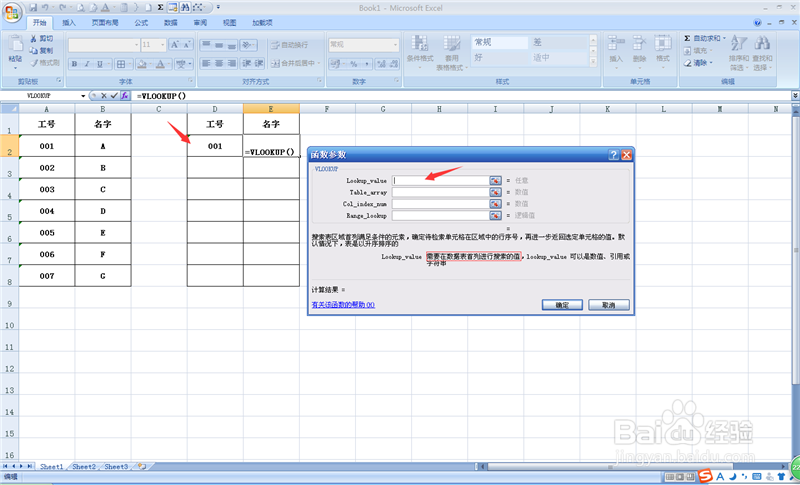Switch to the 公式 ribbon tab
Viewport: 800px width, 485px height.
click(x=141, y=22)
